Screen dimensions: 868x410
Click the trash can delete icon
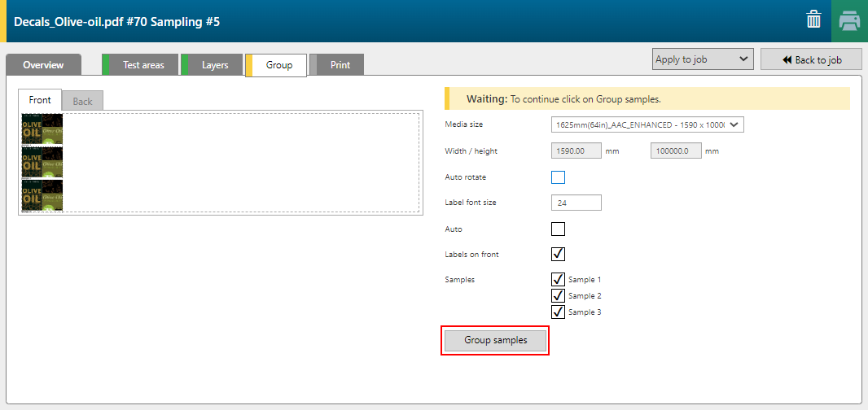[x=813, y=20]
